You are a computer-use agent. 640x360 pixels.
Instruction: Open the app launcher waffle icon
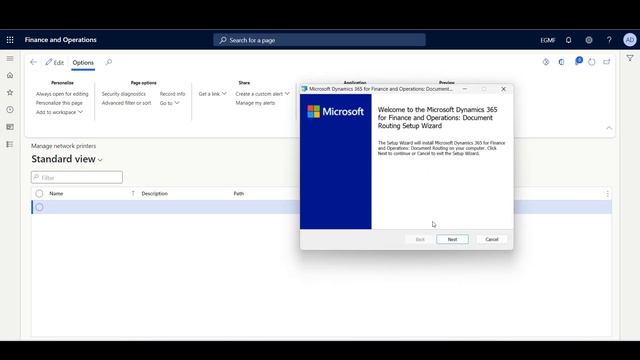(x=10, y=40)
